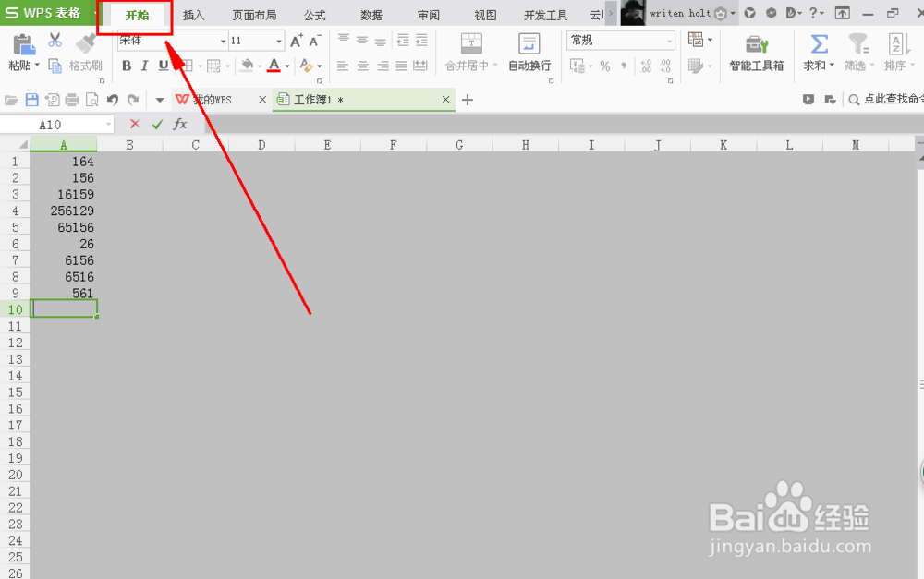Click the decrease indent icon
This screenshot has height=579, width=924.
coord(403,40)
